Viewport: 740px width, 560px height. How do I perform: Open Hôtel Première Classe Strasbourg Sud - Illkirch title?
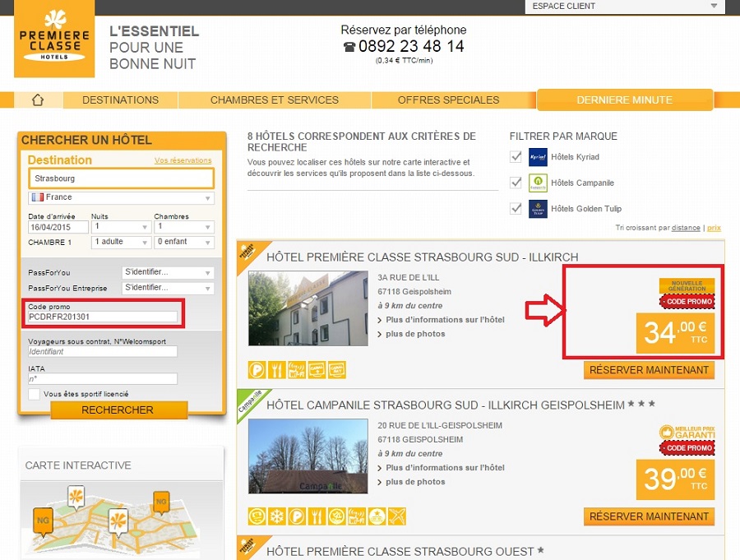click(x=423, y=257)
